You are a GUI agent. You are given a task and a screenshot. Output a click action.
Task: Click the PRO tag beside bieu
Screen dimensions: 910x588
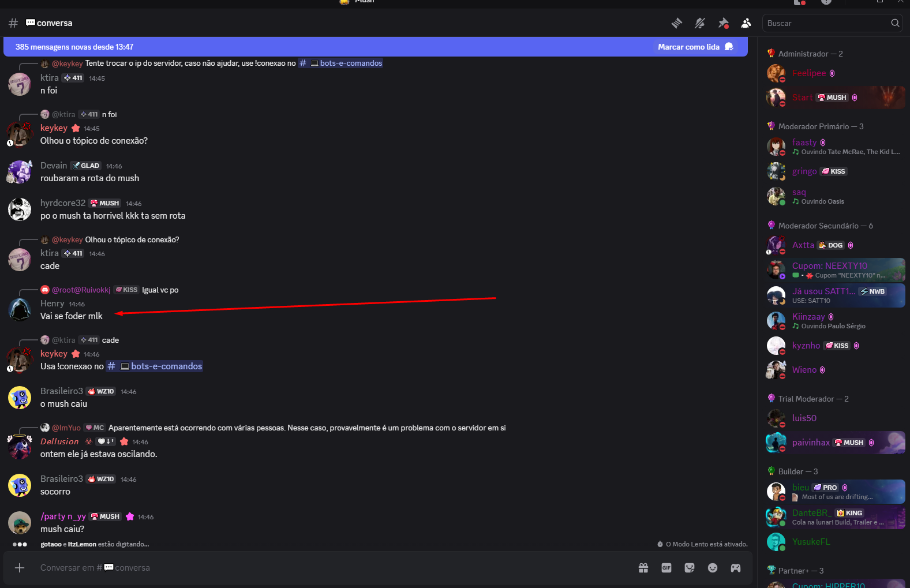(825, 488)
